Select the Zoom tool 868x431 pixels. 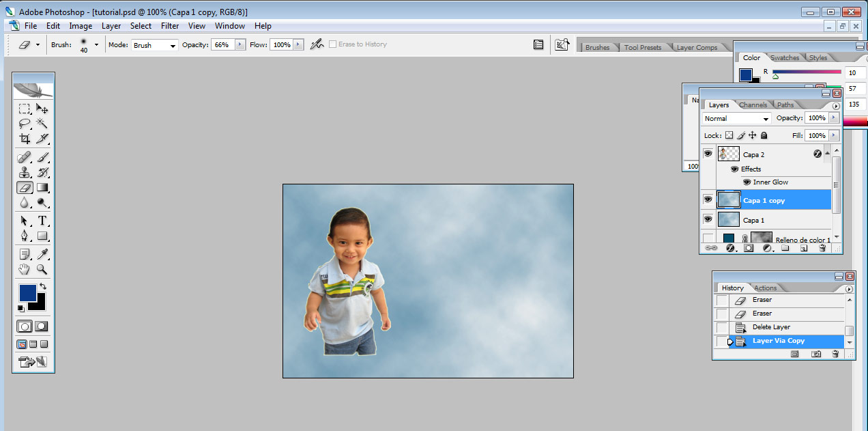tap(42, 269)
